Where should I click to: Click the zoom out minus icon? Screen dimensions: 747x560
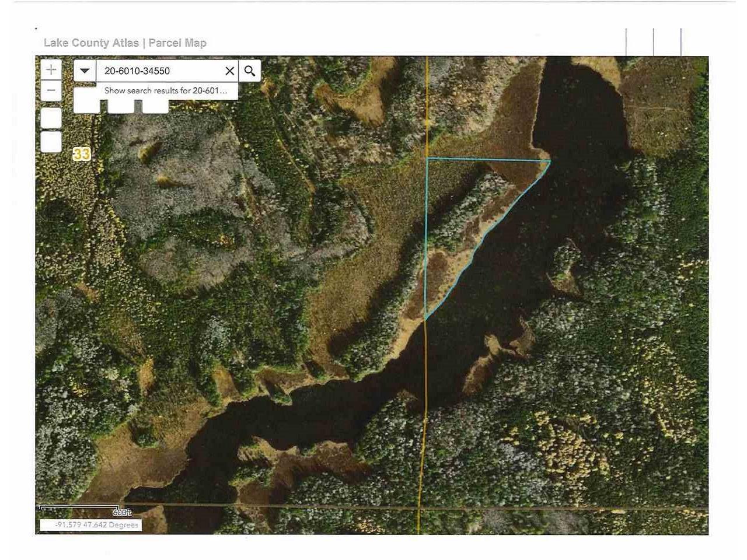[x=51, y=91]
